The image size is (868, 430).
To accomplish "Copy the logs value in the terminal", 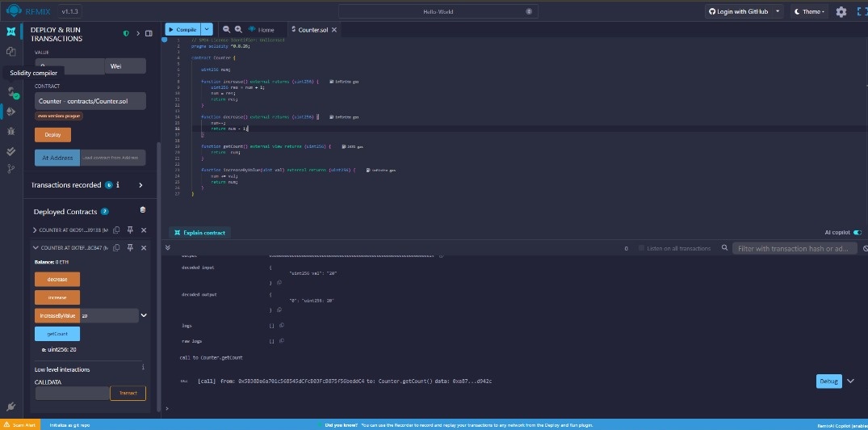I will pos(281,325).
